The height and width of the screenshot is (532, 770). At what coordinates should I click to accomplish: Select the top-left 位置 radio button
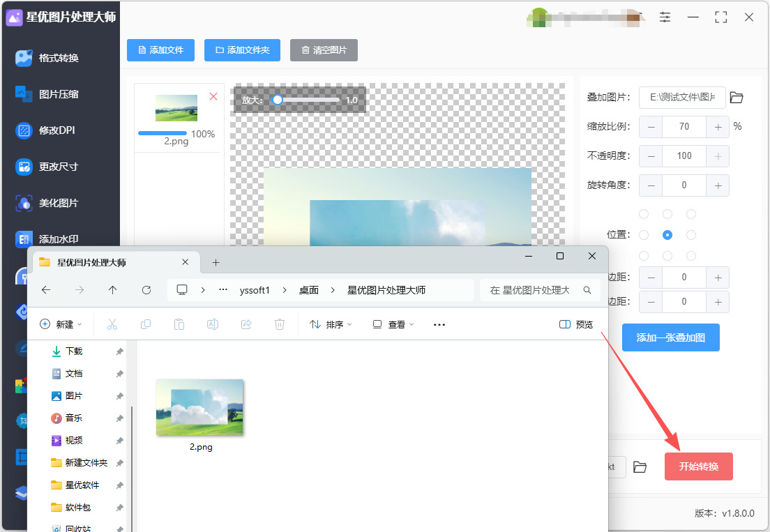pyautogui.click(x=644, y=214)
